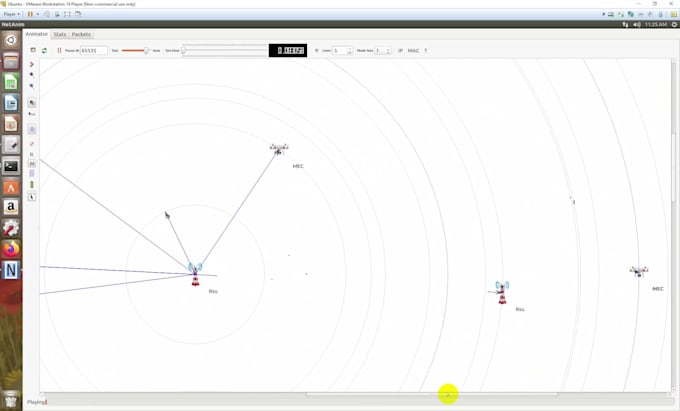
Task: Click the T toolbar button beside MAC
Action: (x=425, y=51)
